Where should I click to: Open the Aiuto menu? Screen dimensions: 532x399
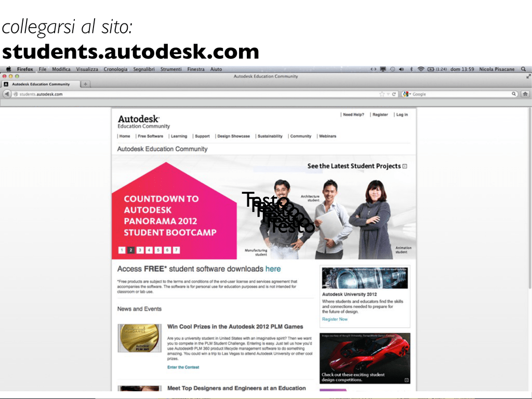pos(216,69)
